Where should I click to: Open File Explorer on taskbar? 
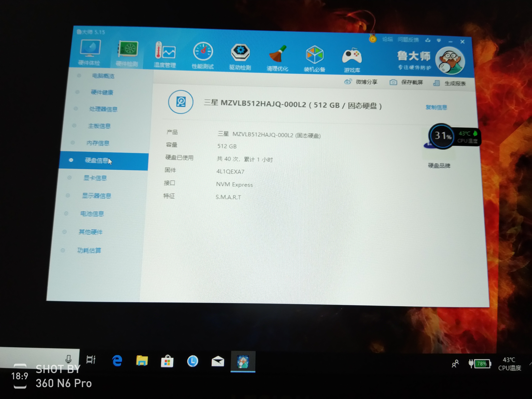[142, 361]
